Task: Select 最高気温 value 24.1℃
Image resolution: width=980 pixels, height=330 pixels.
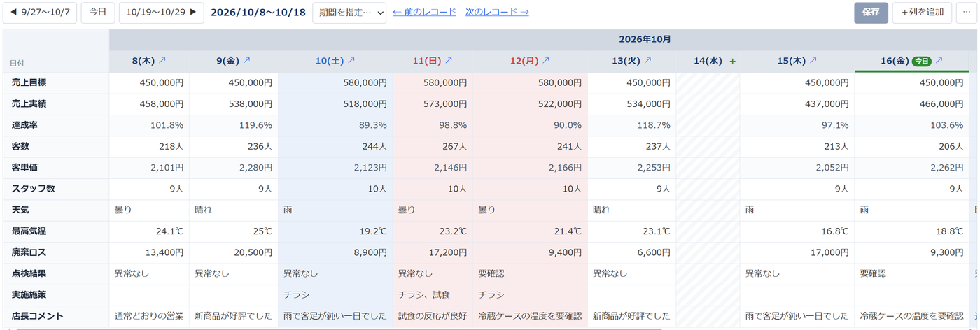Action: [149, 231]
